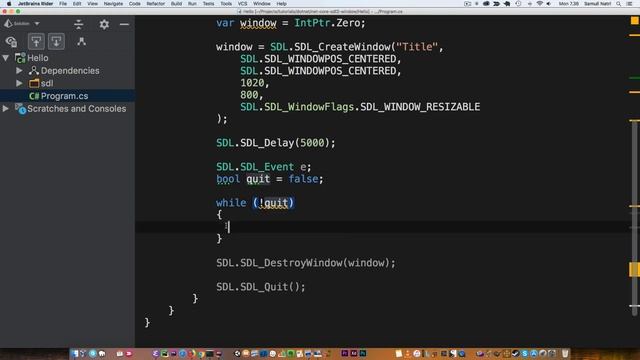
Task: Select the Scratches and Consoles row
Action: 67,109
